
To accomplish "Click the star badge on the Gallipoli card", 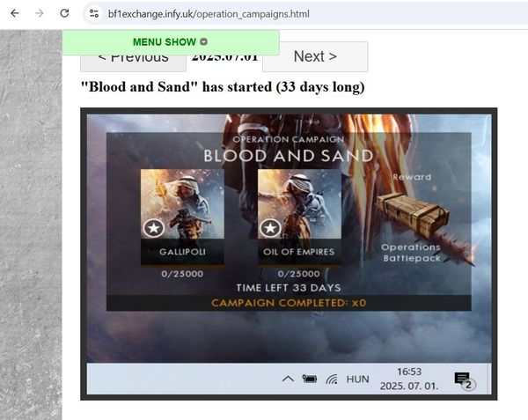I will (x=154, y=228).
